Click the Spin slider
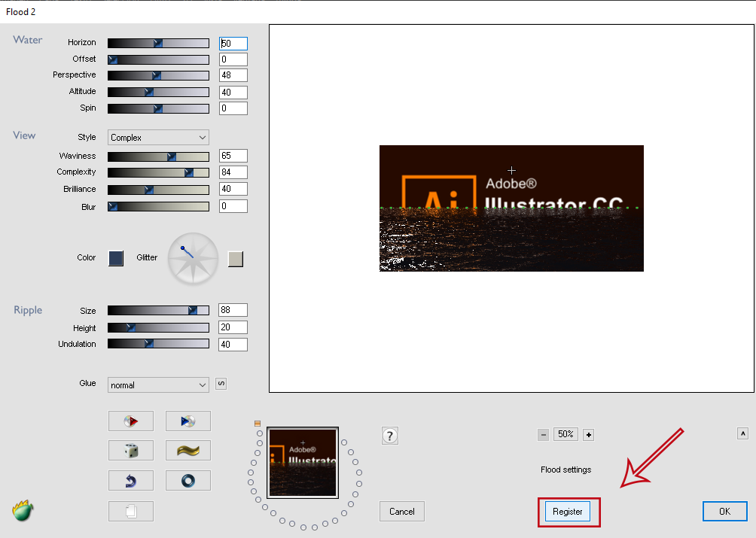Viewport: 756px width, 538px height. click(158, 109)
